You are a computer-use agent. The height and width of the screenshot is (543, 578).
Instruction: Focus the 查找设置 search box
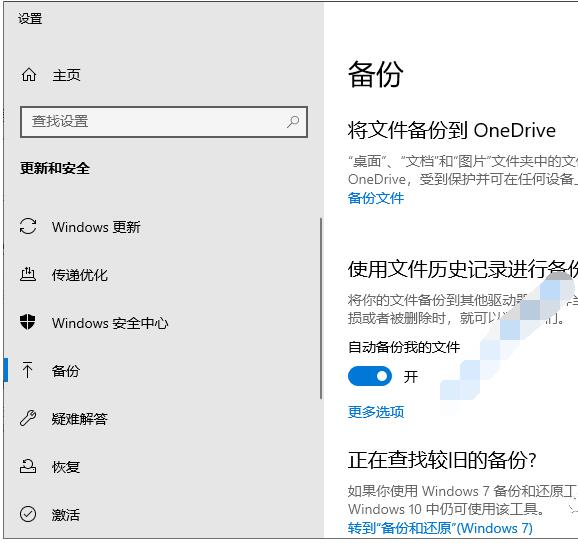[x=164, y=122]
